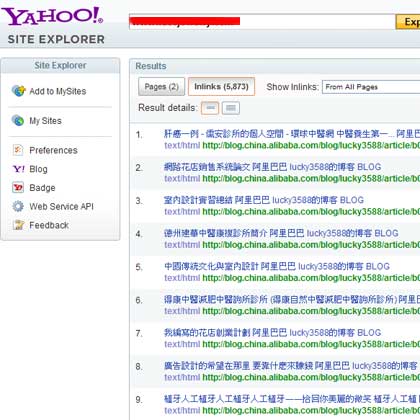Click the blog.china.alibaba.com URL under result 5

point(311,278)
